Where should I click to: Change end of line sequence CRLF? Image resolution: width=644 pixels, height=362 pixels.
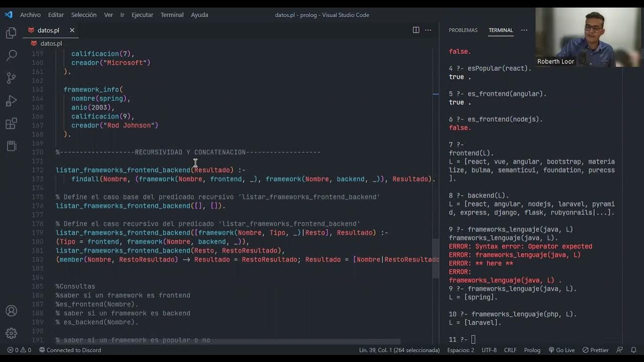pyautogui.click(x=510, y=350)
